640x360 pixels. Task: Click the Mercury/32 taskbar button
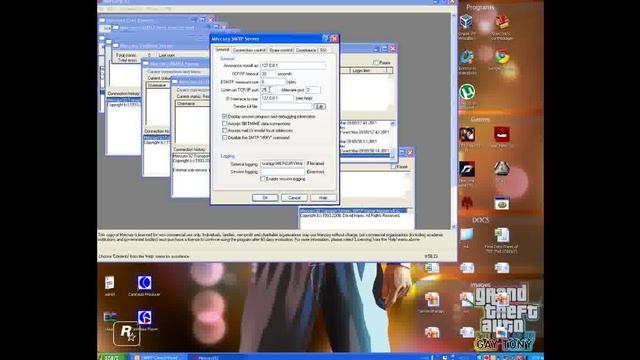pos(217,357)
